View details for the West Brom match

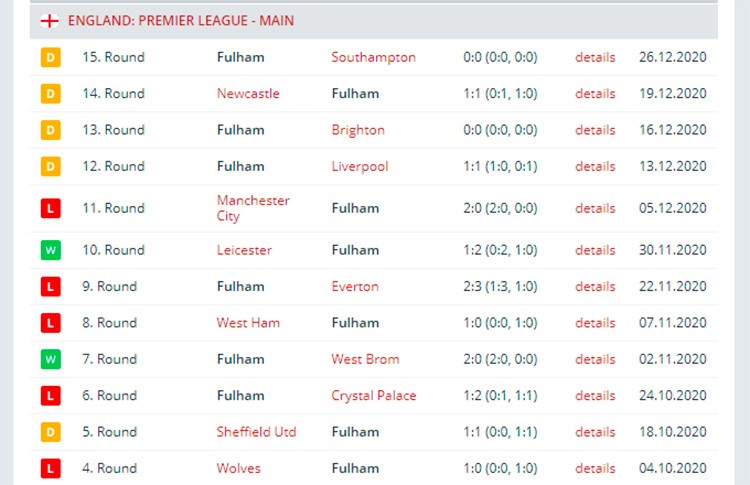click(x=595, y=359)
